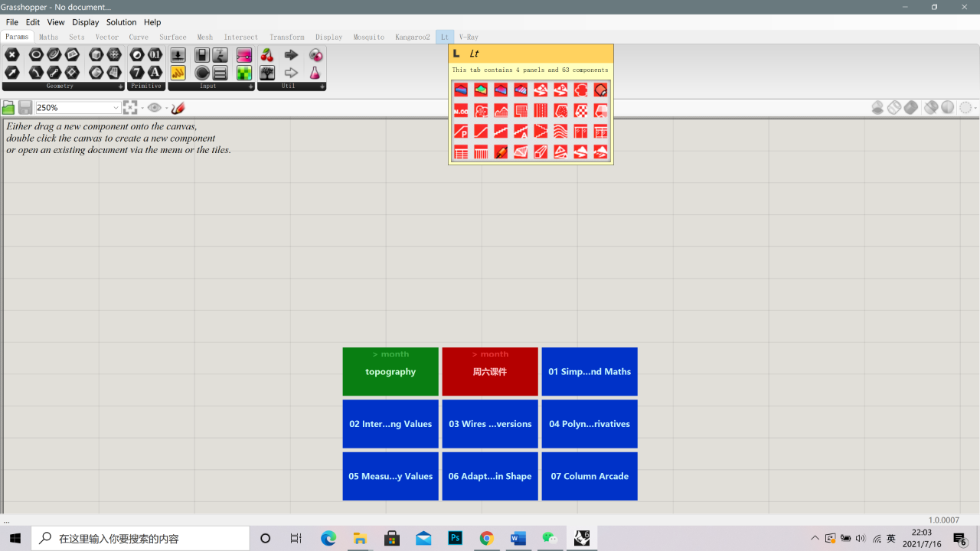Select the Circle parameter icon
The image size is (980, 551).
[x=36, y=55]
